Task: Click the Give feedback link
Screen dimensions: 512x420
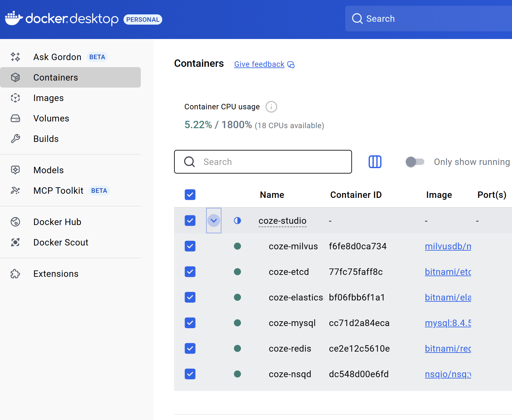Action: coord(259,64)
